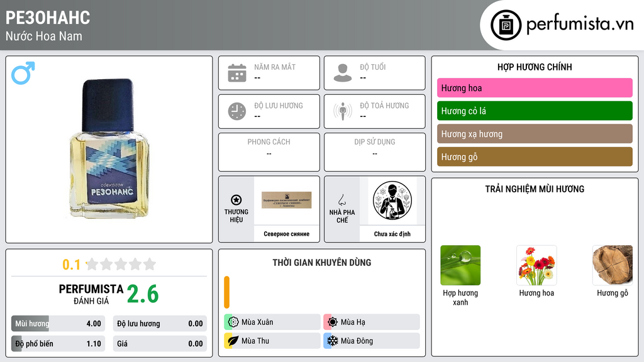Click the Mùi hương 4.00 score bar
This screenshot has height=362, width=644.
[x=58, y=324]
